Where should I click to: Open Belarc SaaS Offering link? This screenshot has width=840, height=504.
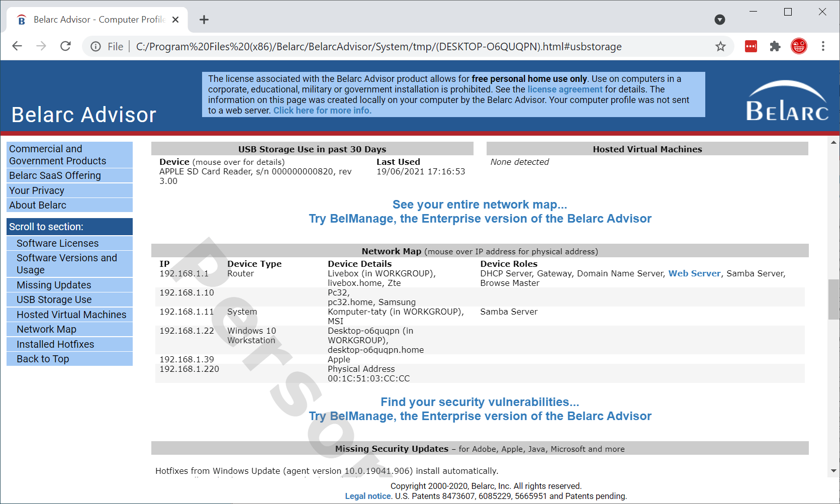(70, 175)
